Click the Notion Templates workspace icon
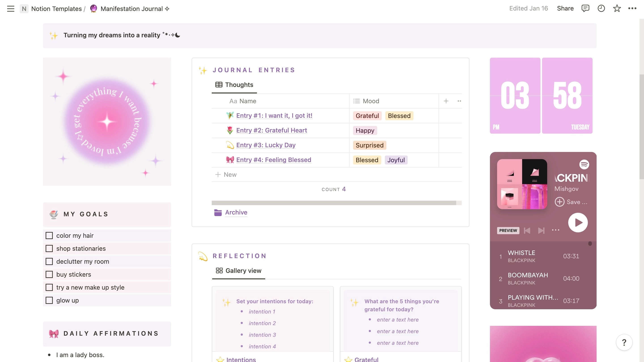 tap(24, 9)
